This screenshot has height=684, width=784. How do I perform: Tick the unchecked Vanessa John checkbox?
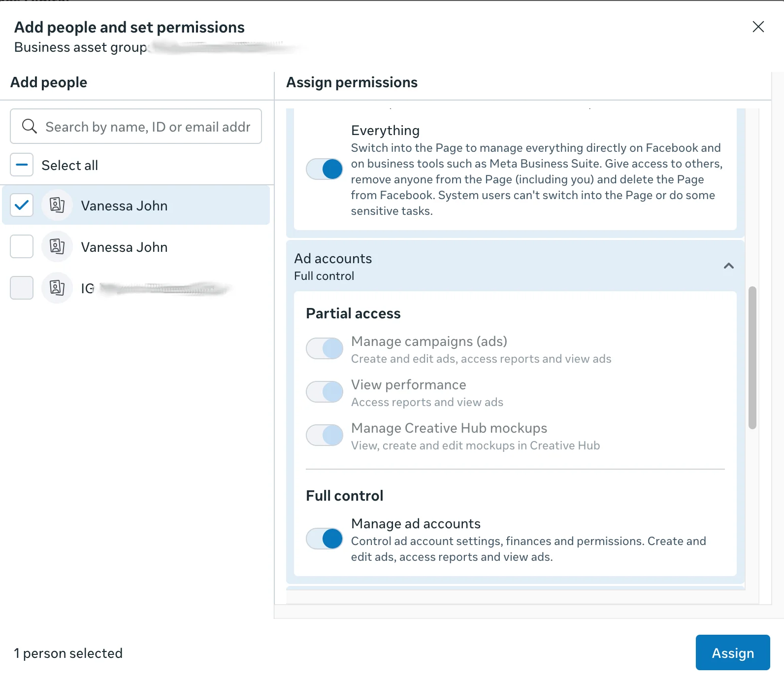pos(22,246)
